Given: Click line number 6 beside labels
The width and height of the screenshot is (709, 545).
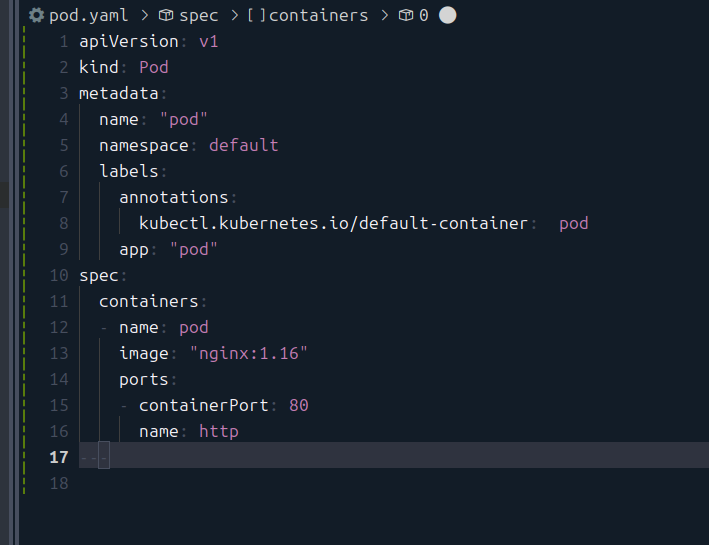Looking at the screenshot, I should click(x=63, y=171).
